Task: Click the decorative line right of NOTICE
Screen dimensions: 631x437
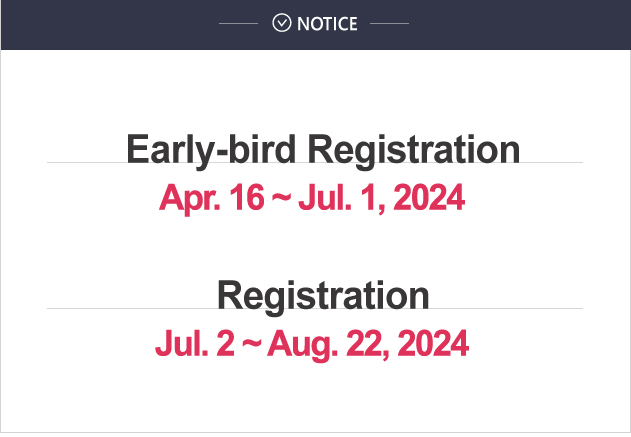Action: click(389, 23)
